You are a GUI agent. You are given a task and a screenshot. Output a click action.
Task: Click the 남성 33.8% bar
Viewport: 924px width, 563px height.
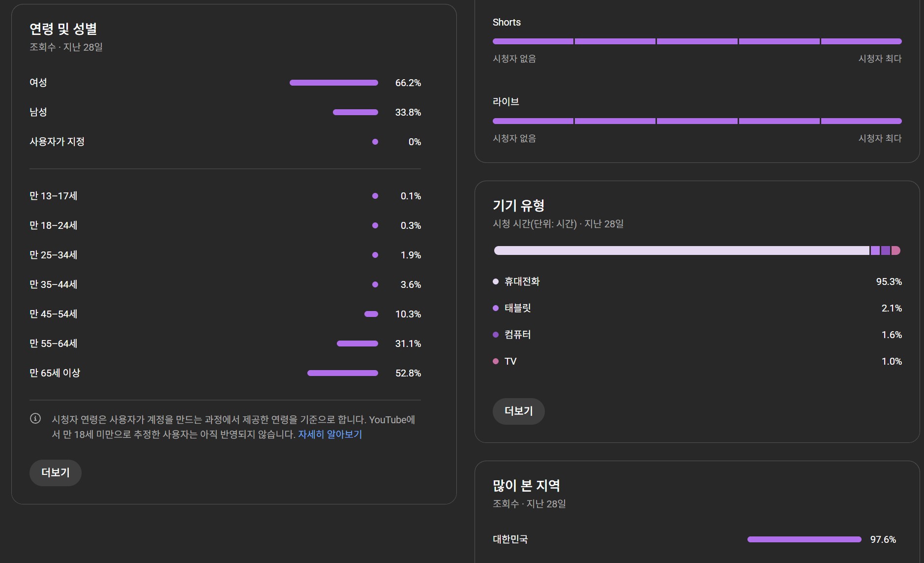click(x=355, y=112)
